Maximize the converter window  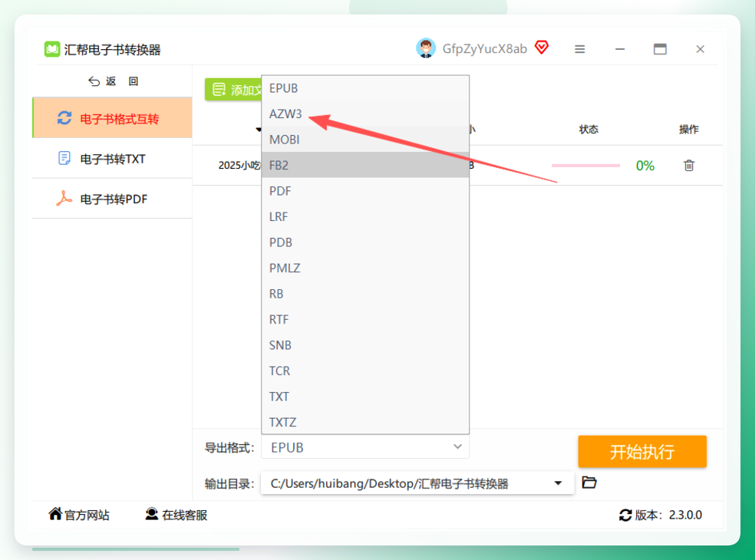[x=660, y=48]
